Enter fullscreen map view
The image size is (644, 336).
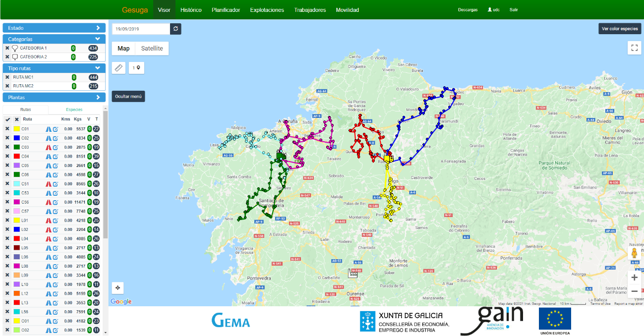click(x=634, y=48)
